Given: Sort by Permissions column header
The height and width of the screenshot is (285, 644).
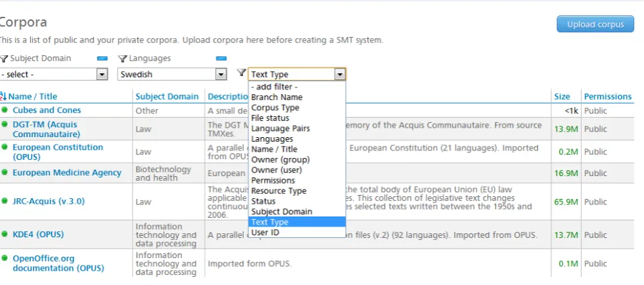Looking at the screenshot, I should point(608,97).
